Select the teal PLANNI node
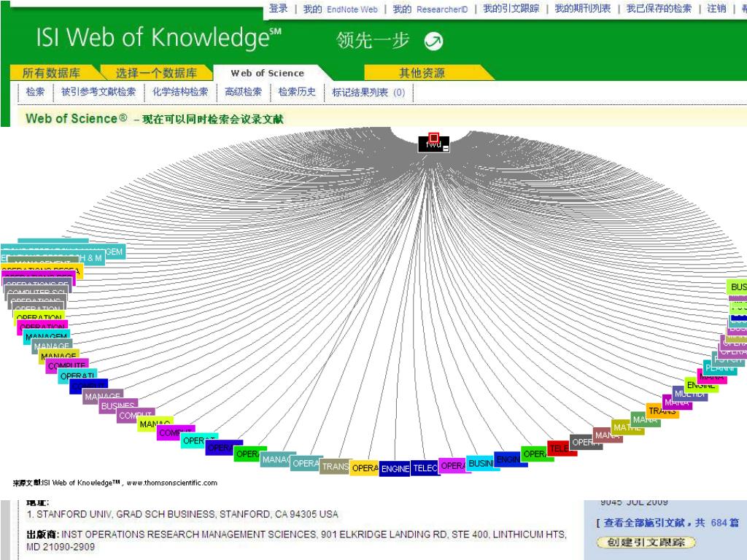Viewport: 747px width, 560px height. pos(719,368)
